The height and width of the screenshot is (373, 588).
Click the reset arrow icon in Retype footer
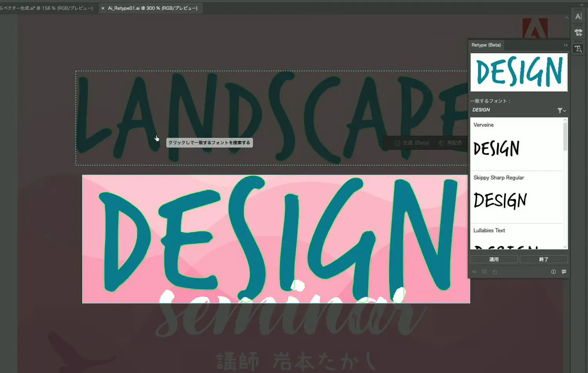494,272
